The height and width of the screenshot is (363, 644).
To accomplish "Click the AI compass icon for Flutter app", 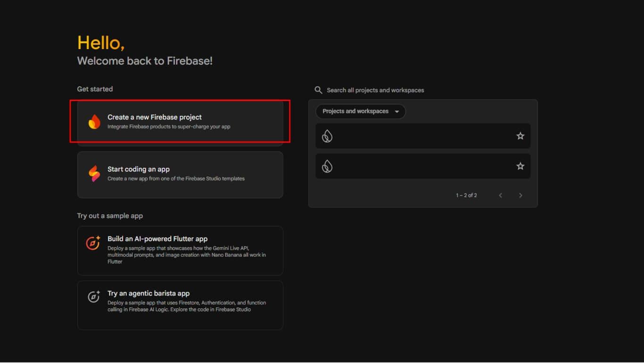I will coord(93,243).
